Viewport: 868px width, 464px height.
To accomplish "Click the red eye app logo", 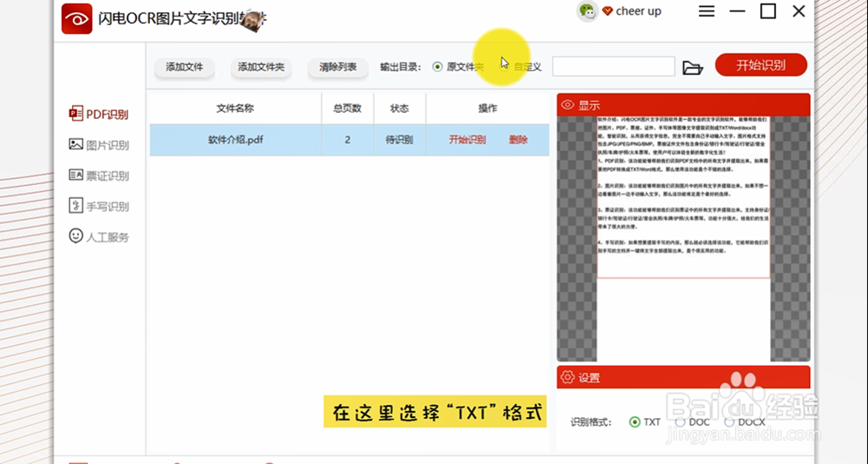I will (x=77, y=19).
